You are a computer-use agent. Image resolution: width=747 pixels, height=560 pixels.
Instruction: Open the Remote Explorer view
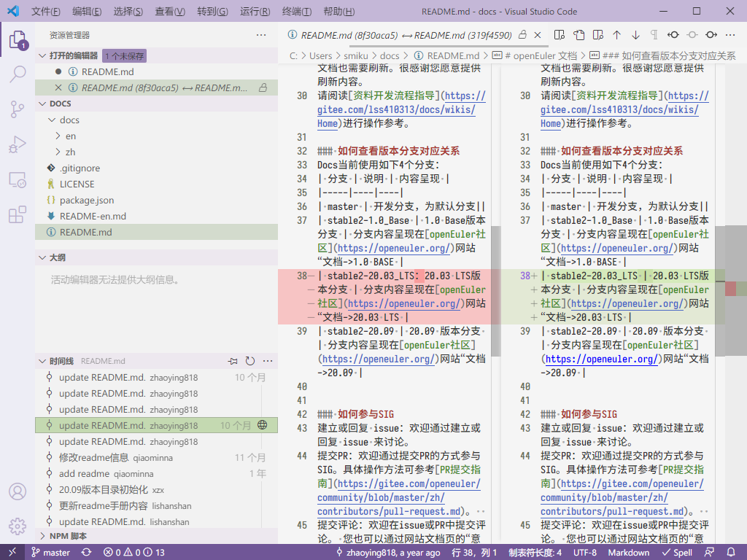(18, 179)
